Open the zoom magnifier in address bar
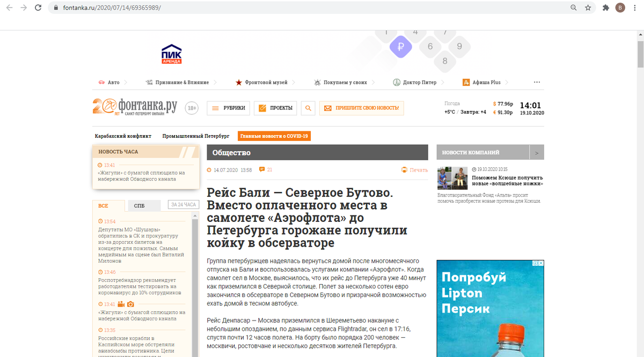 [574, 8]
